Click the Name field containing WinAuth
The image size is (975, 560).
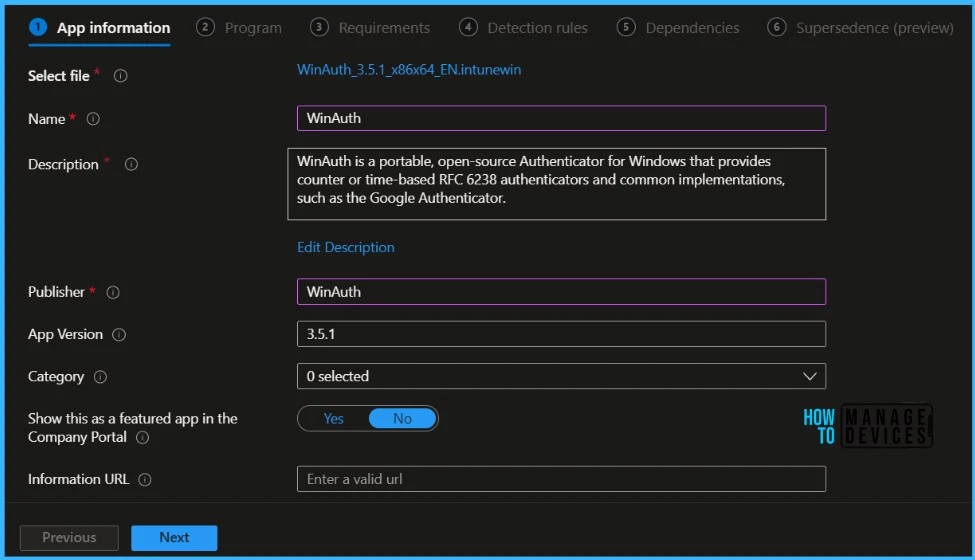coord(561,118)
